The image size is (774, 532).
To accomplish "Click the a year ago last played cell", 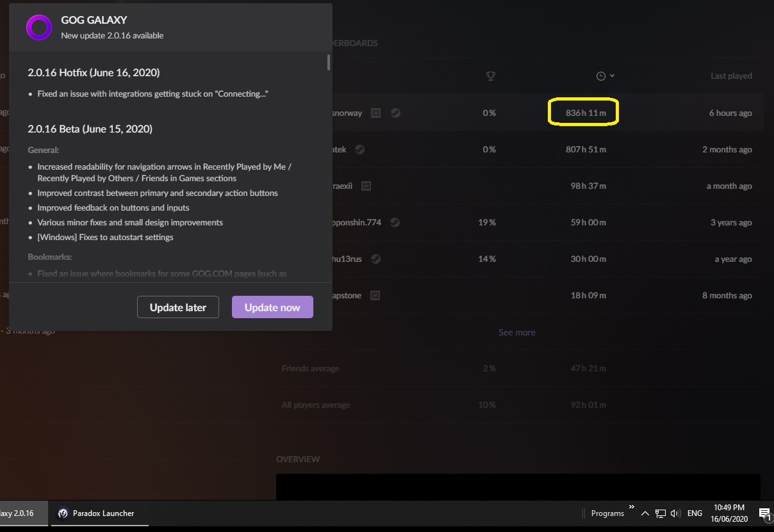I will [734, 259].
